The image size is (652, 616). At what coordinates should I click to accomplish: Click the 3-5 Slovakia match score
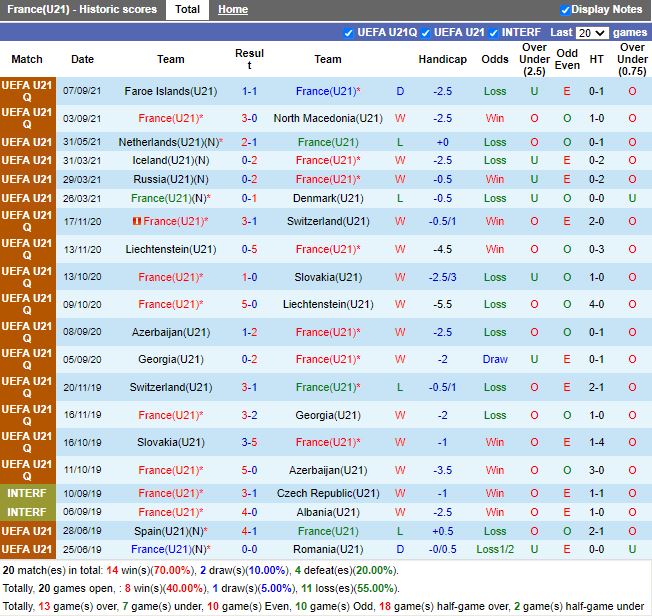(x=249, y=442)
